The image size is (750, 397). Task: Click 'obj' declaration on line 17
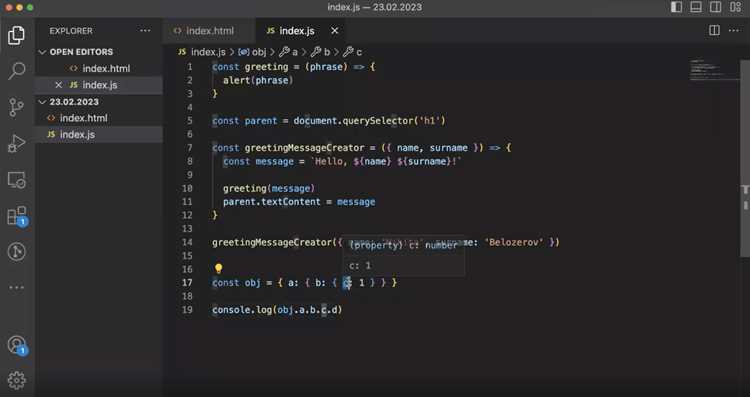pos(253,283)
